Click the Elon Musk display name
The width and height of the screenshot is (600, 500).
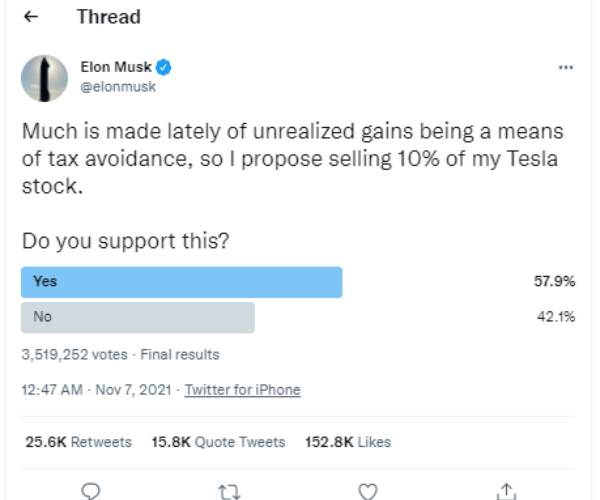[115, 68]
